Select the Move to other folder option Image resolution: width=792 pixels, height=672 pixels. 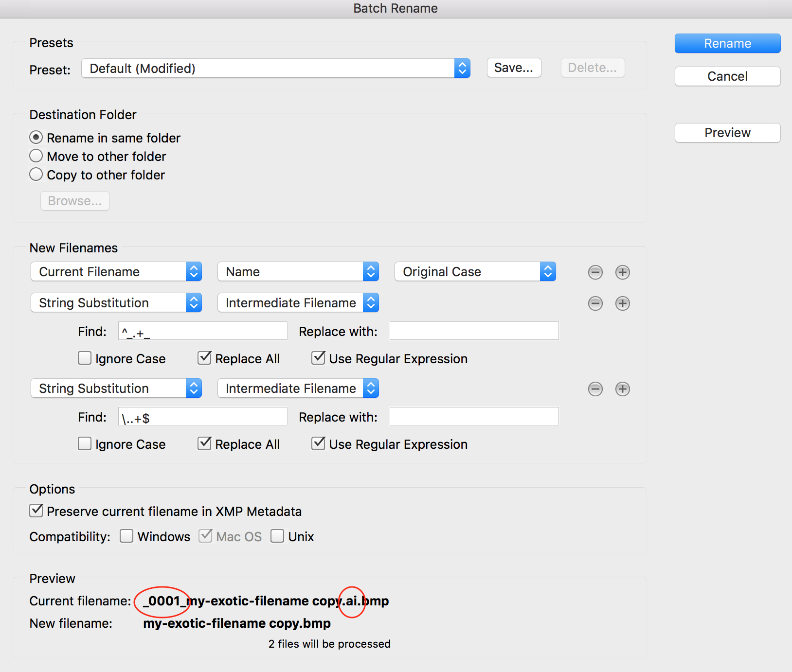click(36, 156)
